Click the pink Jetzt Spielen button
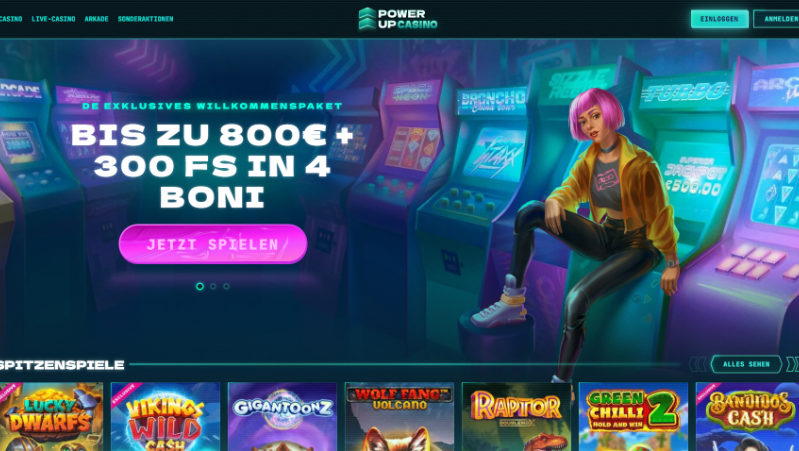The height and width of the screenshot is (451, 799). coord(213,244)
